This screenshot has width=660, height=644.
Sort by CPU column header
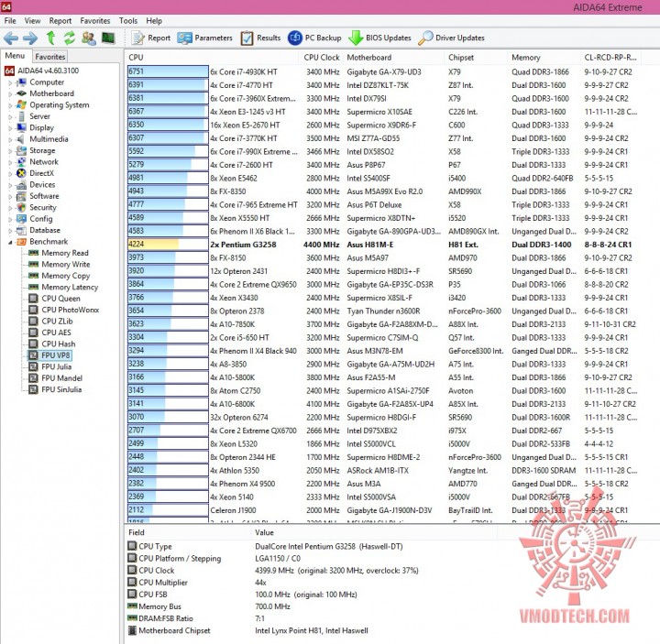pos(213,57)
